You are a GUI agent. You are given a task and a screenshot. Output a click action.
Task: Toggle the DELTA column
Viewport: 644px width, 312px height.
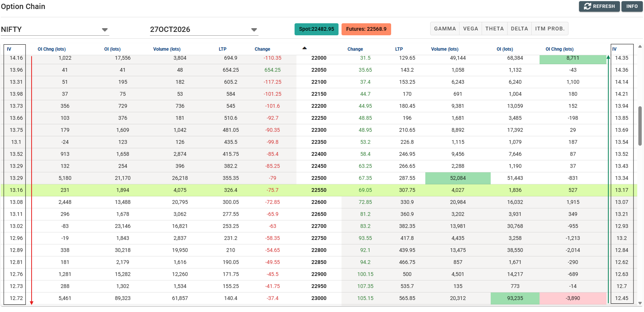[519, 29]
